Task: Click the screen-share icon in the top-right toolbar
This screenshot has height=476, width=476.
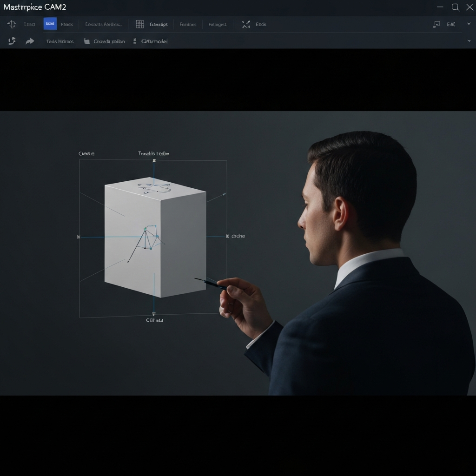Action: coord(436,23)
